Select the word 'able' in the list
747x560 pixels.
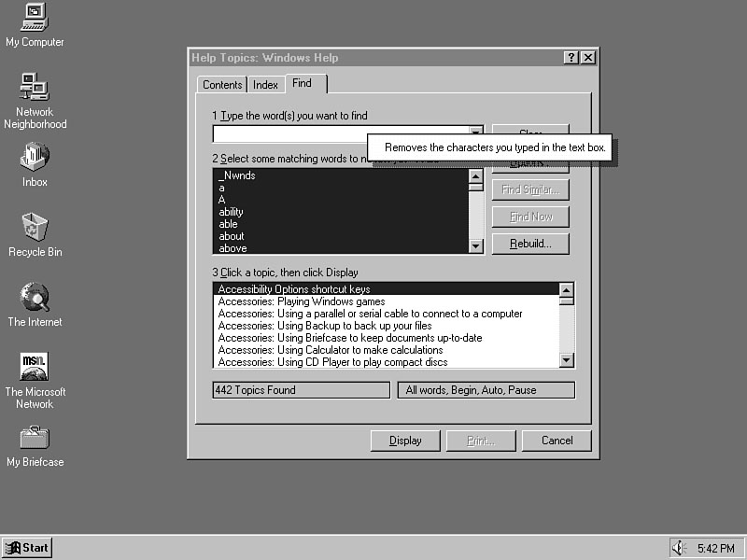point(341,224)
